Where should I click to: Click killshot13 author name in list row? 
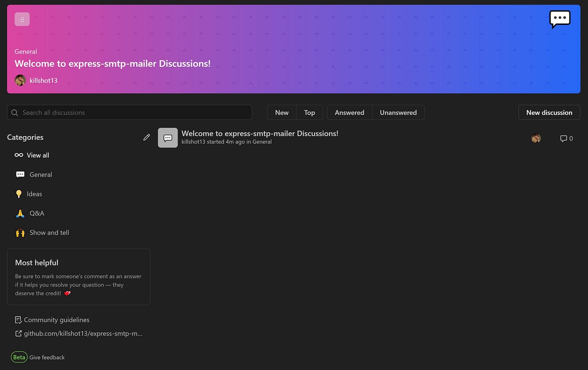pyautogui.click(x=193, y=142)
